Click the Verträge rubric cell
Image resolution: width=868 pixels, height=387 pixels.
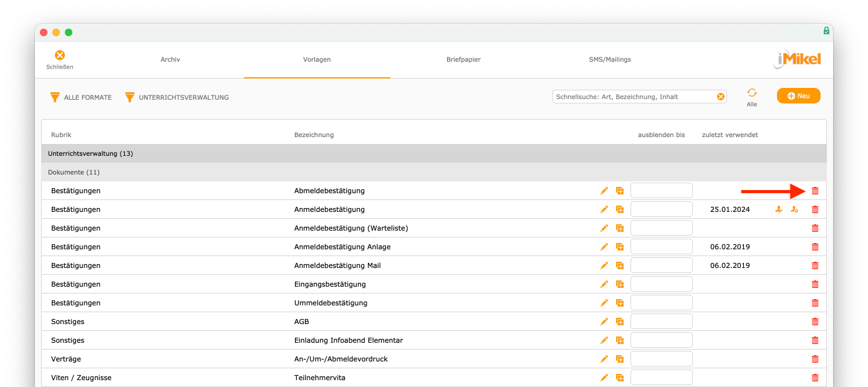click(x=66, y=359)
